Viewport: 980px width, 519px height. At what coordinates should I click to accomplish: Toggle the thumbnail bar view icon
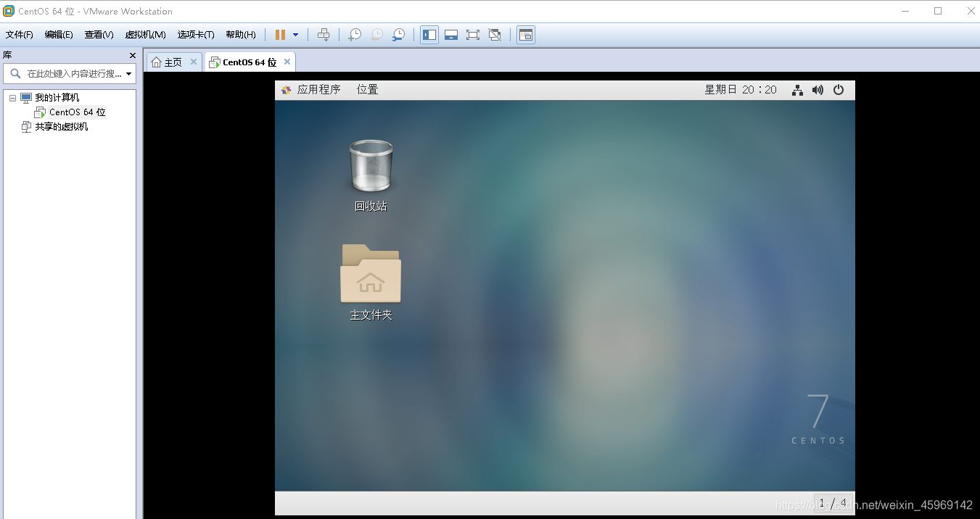coord(451,35)
